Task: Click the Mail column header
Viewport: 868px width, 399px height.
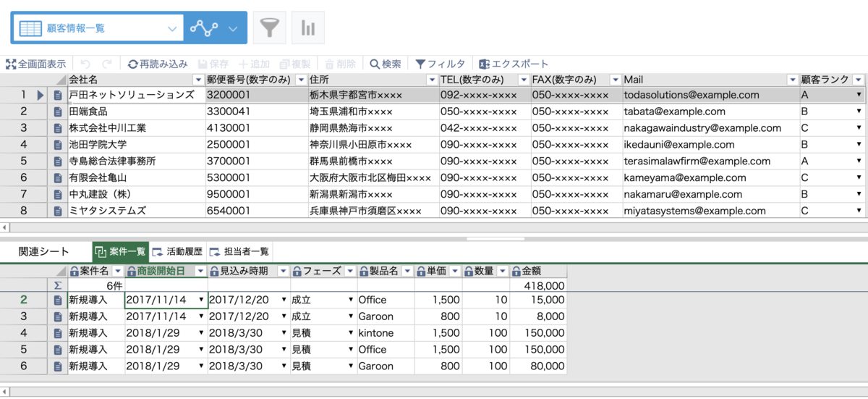Action: [710, 79]
